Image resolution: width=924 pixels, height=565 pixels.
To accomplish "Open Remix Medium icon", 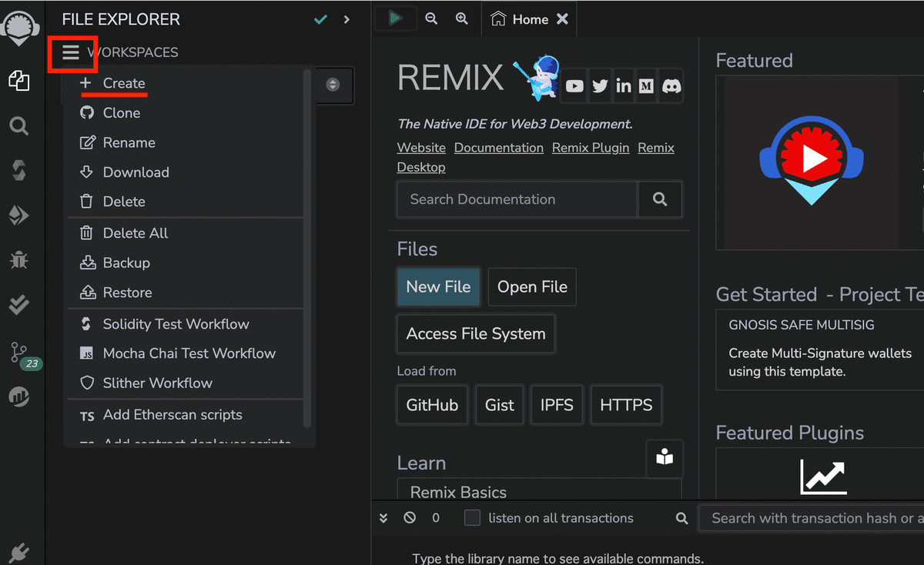I will (x=647, y=86).
